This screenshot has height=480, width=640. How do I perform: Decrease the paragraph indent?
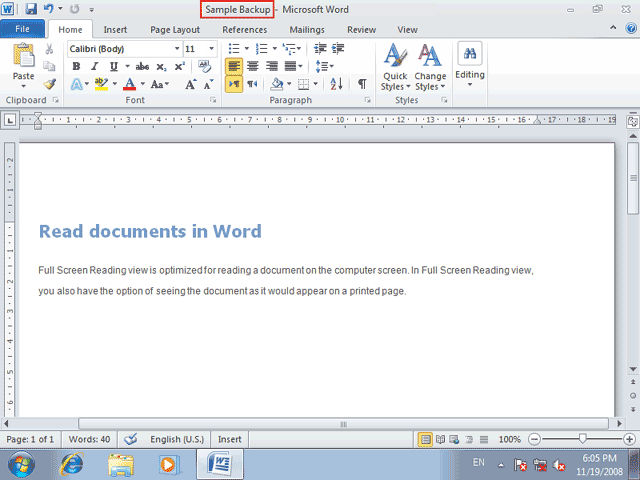[x=320, y=49]
